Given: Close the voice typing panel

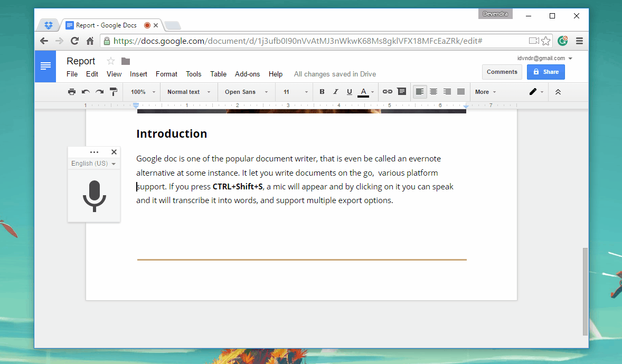Looking at the screenshot, I should [114, 152].
